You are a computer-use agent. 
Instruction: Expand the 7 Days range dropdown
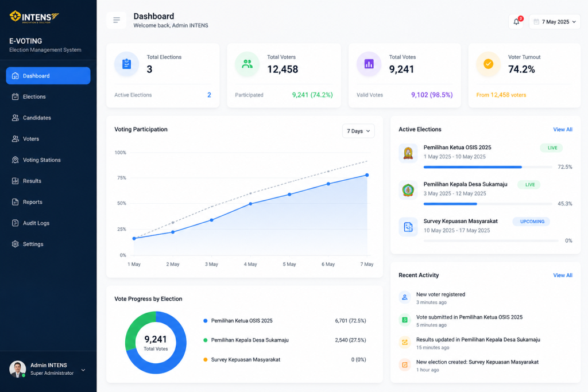tap(358, 131)
